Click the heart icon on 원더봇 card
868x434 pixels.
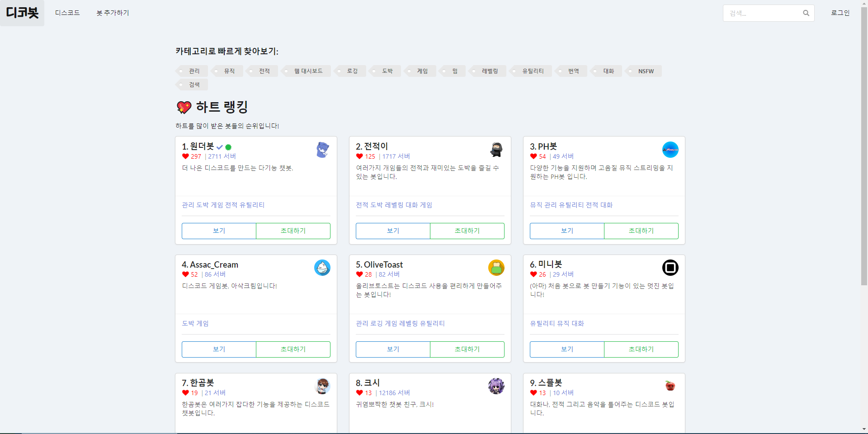(x=185, y=156)
